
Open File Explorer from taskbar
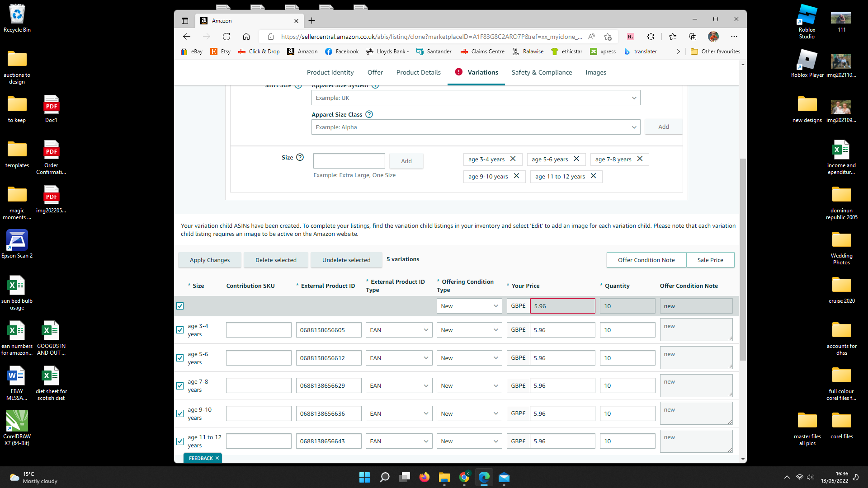click(444, 477)
